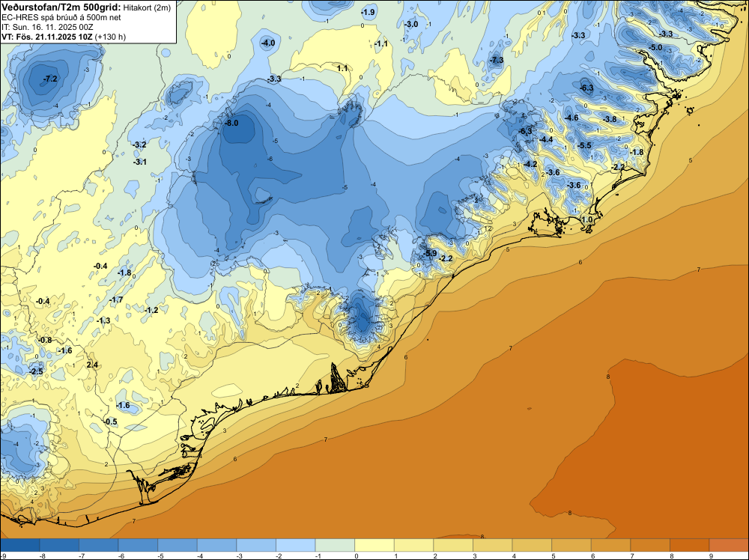Click the line 'EC-HRES spá brúuð á 500m net'
The width and height of the screenshot is (749, 560).
[61, 17]
